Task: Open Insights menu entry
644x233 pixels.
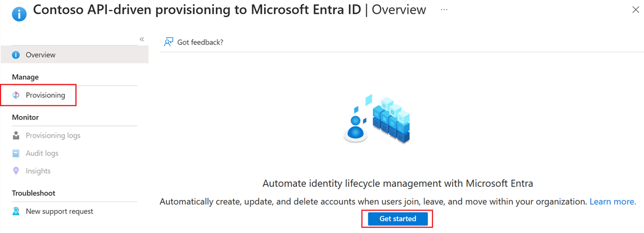Action: click(38, 171)
